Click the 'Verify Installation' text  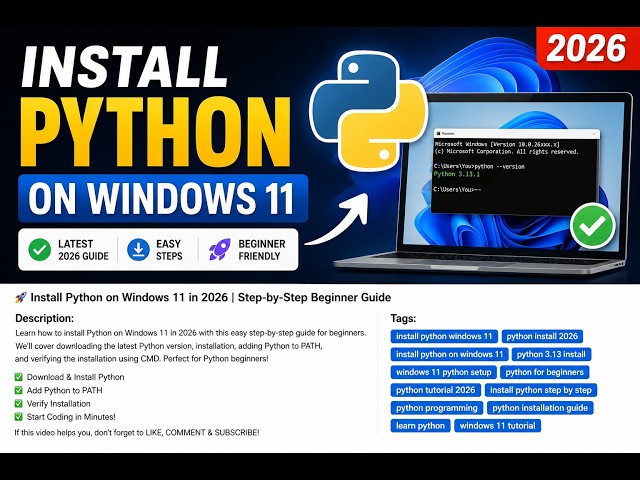click(59, 404)
